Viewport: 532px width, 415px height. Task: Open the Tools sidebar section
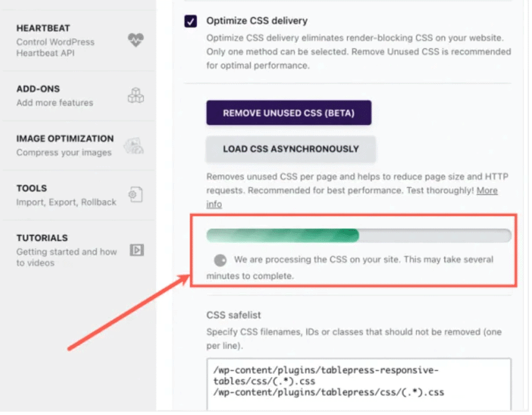66,195
